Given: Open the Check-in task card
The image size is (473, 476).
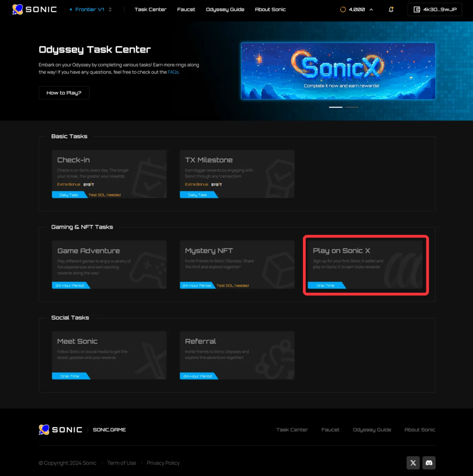Looking at the screenshot, I should tap(109, 174).
